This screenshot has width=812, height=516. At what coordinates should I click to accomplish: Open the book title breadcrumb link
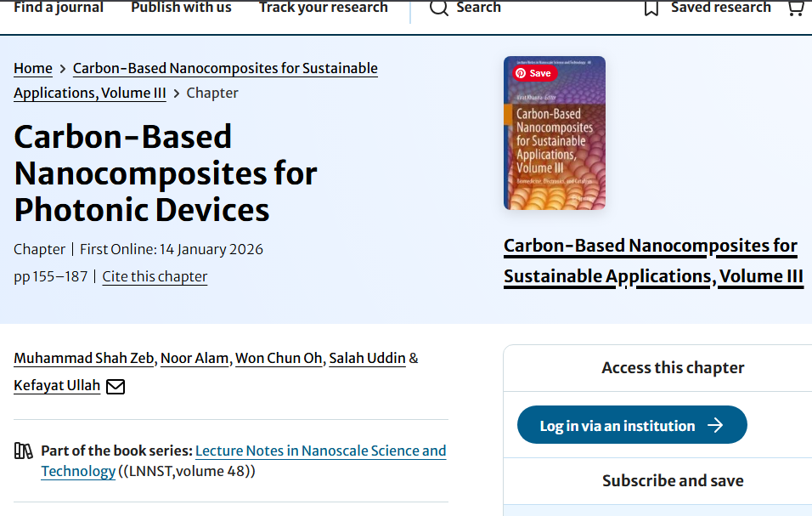pyautogui.click(x=225, y=69)
